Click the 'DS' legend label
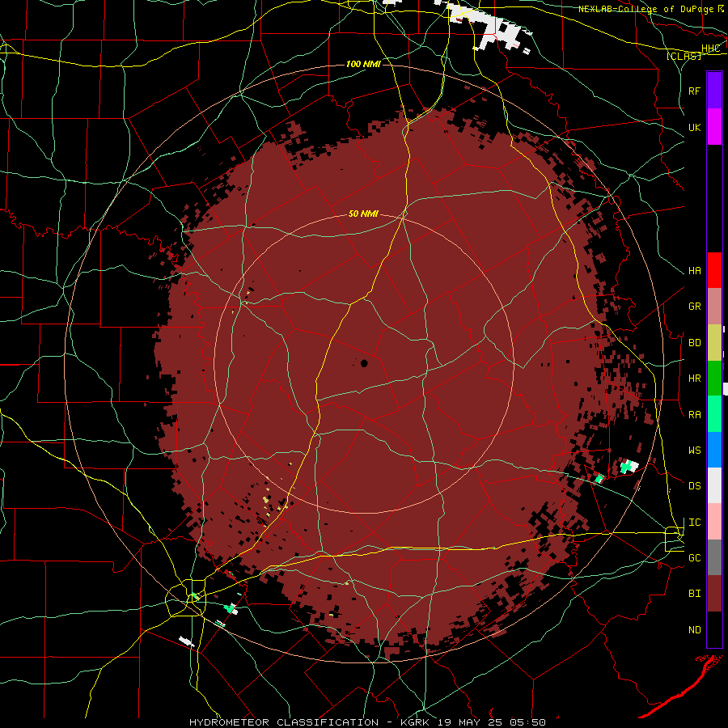This screenshot has width=728, height=728. [694, 485]
